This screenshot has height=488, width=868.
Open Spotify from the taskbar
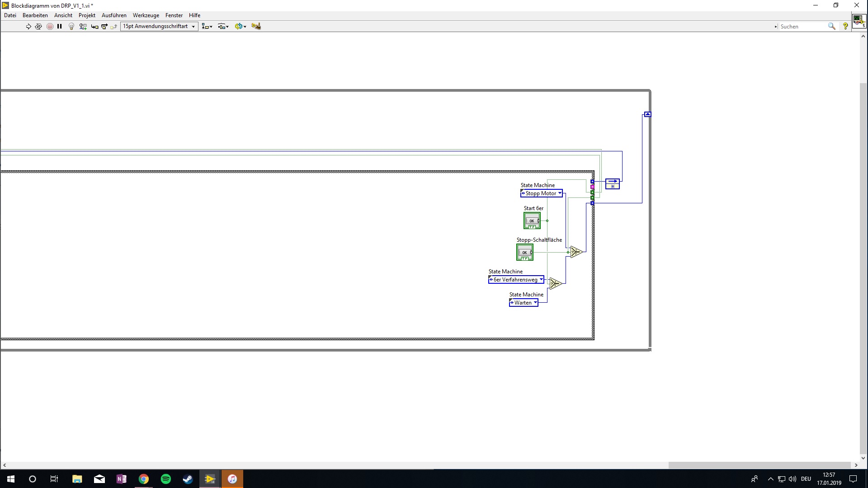tap(166, 479)
